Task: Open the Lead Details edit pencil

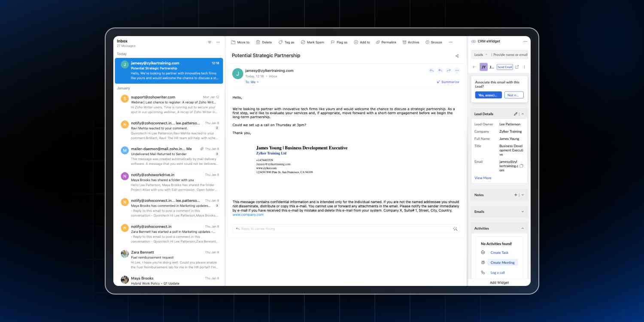Action: point(515,113)
